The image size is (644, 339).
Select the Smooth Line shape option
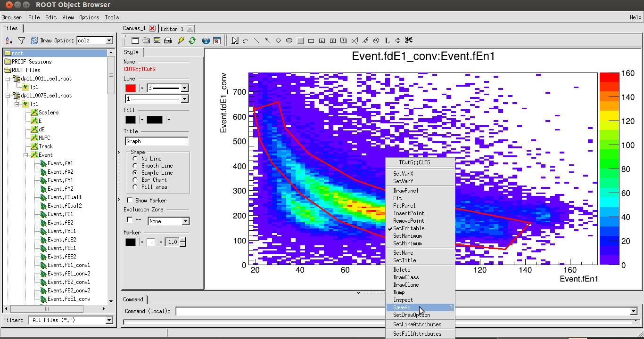(135, 166)
